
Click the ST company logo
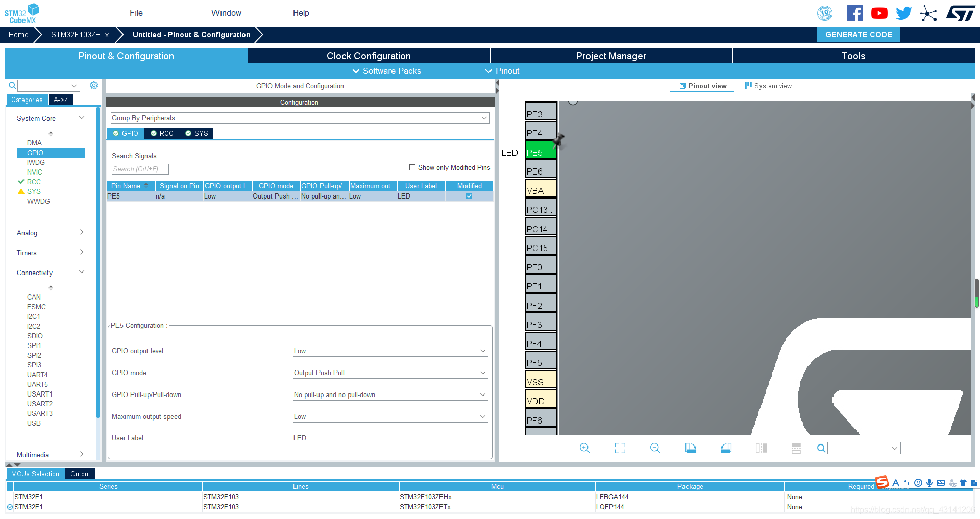[961, 13]
